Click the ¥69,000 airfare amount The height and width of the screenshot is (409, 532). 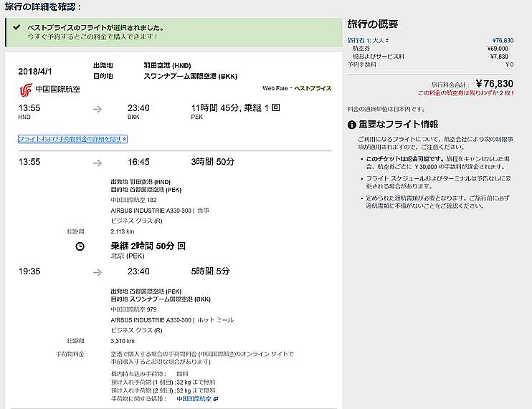498,49
